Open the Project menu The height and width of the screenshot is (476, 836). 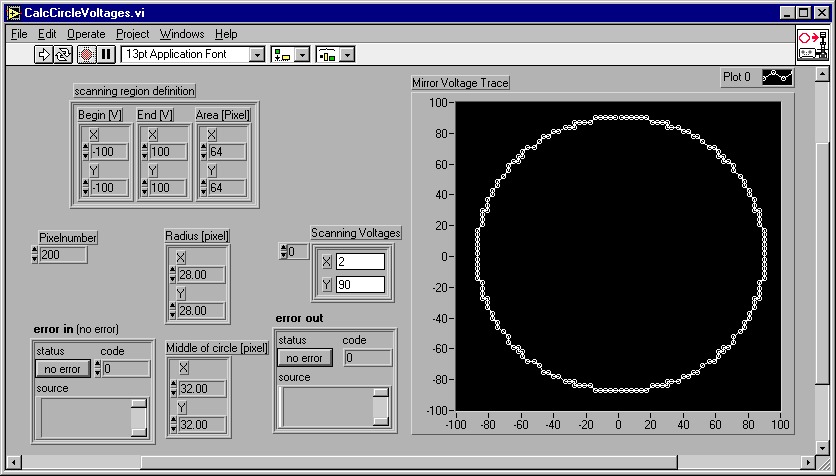[x=132, y=34]
